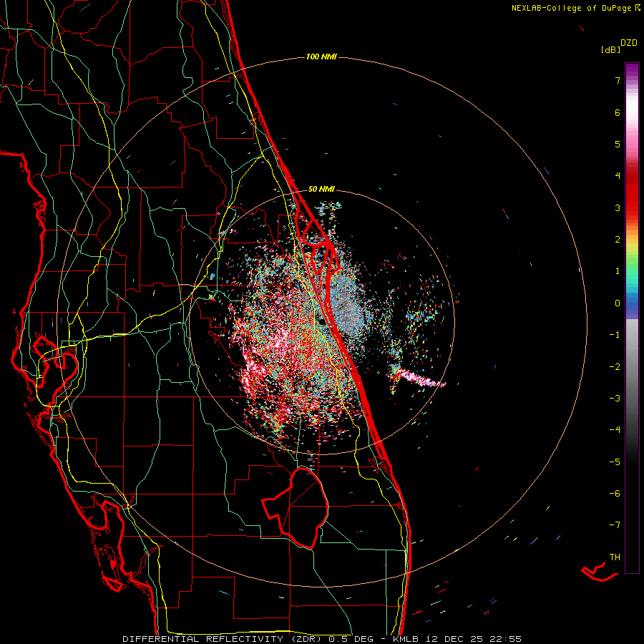This screenshot has height=644, width=644.
Task: Click the Differential Reflectivity KMLB caption text
Action: click(x=322, y=639)
